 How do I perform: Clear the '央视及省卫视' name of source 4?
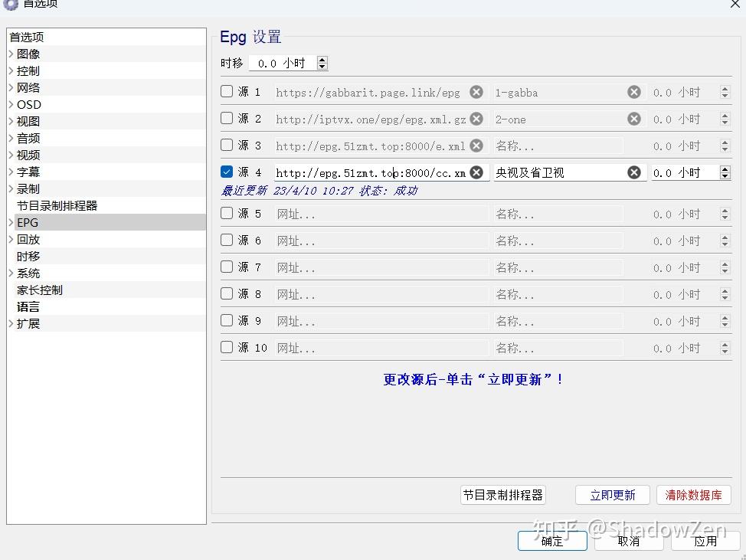point(634,172)
